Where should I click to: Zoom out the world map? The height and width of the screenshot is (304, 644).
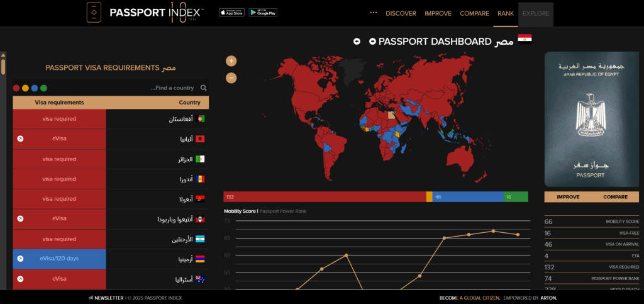click(231, 77)
